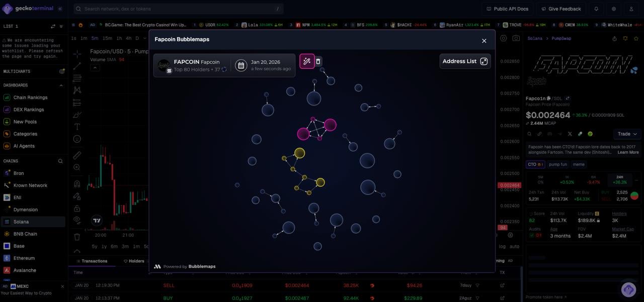
Task: Click the trending fire icon
Action: (x=80, y=25)
